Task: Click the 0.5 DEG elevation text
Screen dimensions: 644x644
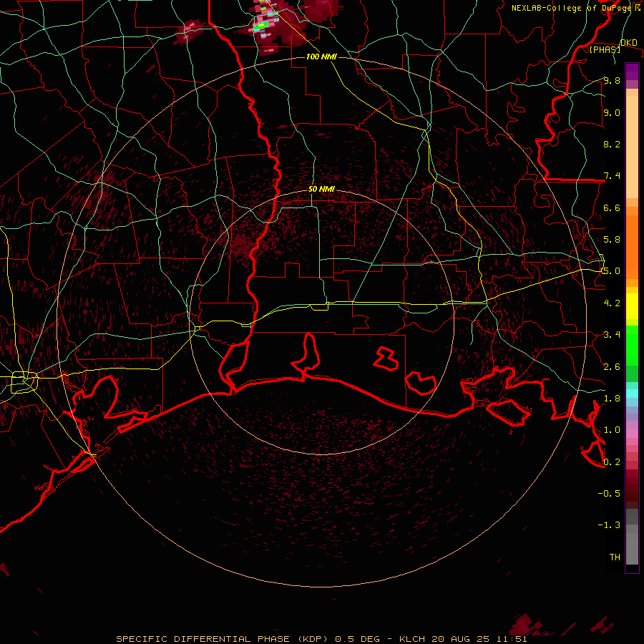Action: coord(357,639)
